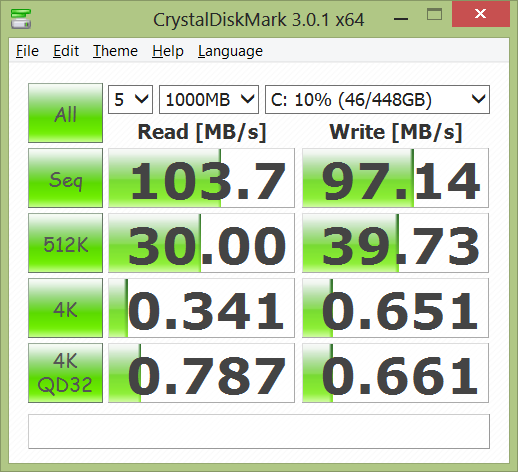Open the Edit menu
518x472 pixels.
point(66,51)
